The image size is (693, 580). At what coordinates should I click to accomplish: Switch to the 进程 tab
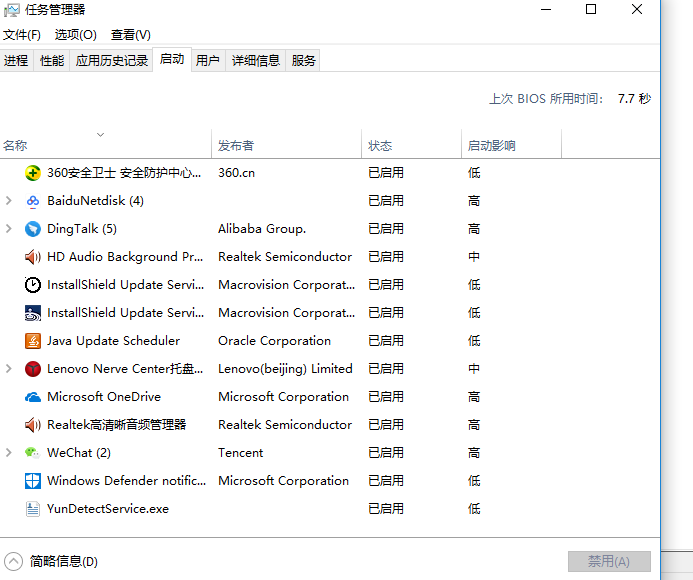point(16,60)
